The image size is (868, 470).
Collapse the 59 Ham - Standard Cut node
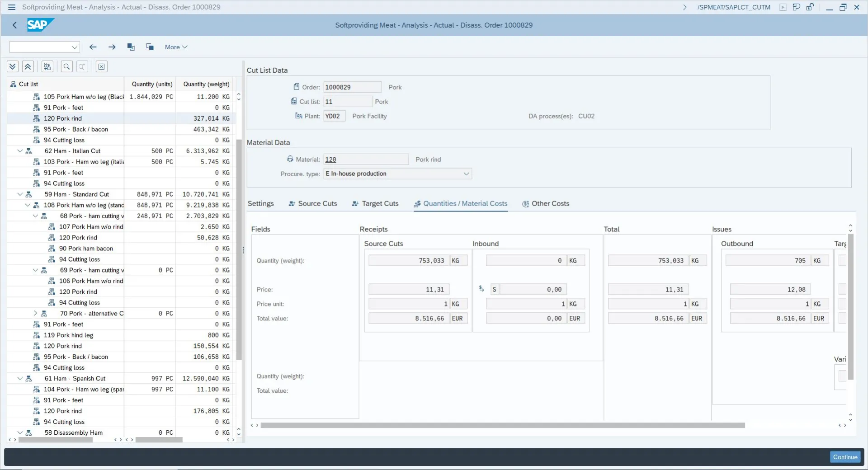click(20, 194)
